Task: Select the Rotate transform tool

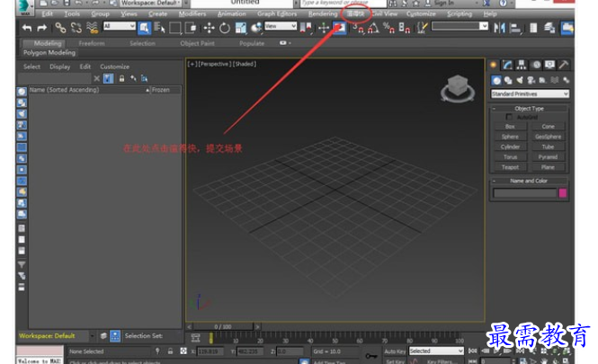Action: (x=224, y=28)
